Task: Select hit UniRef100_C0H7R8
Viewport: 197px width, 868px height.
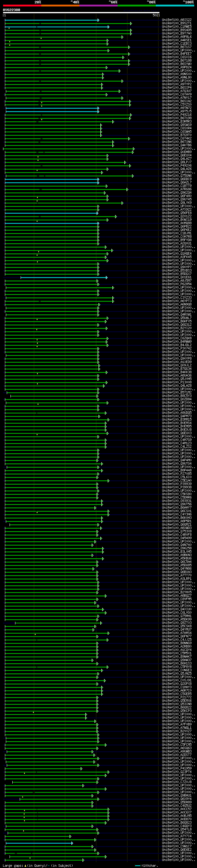Action: click(177, 236)
